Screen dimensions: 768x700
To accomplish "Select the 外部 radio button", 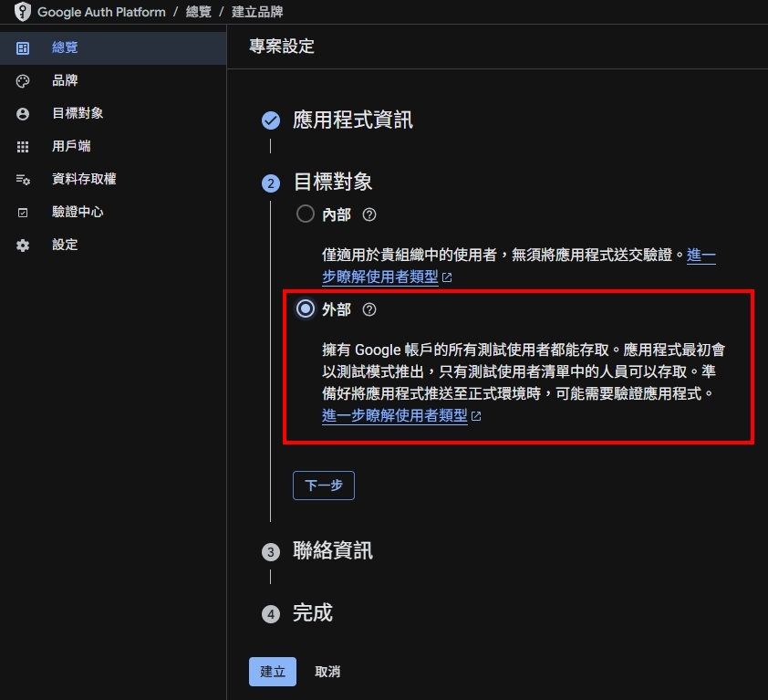I will click(305, 309).
